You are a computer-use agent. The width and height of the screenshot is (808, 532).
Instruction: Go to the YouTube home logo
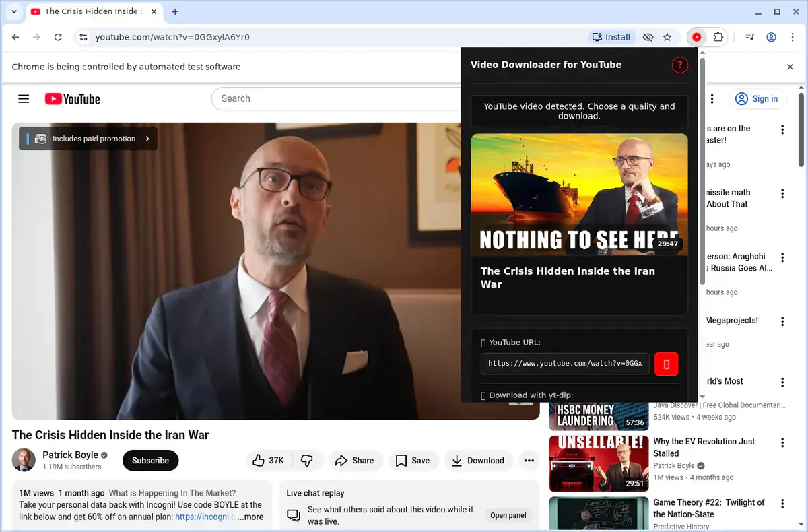tap(73, 99)
